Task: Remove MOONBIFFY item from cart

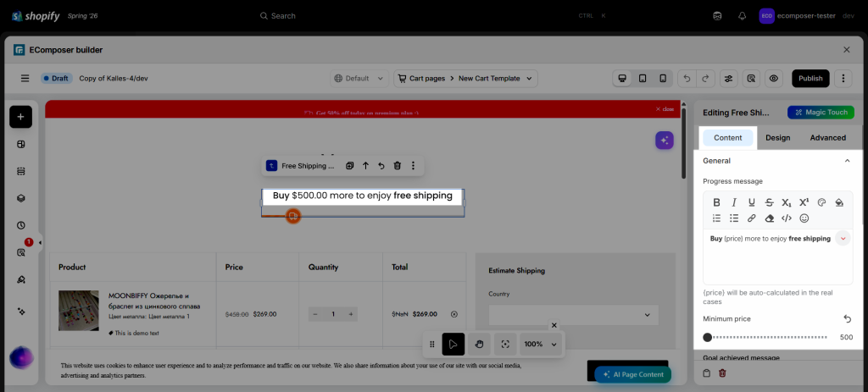Action: (454, 314)
